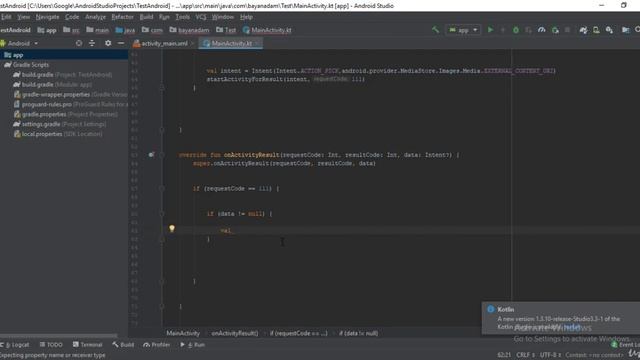640x360 pixels.
Task: Click fold marker next to if (data != null)
Action: click(x=162, y=214)
